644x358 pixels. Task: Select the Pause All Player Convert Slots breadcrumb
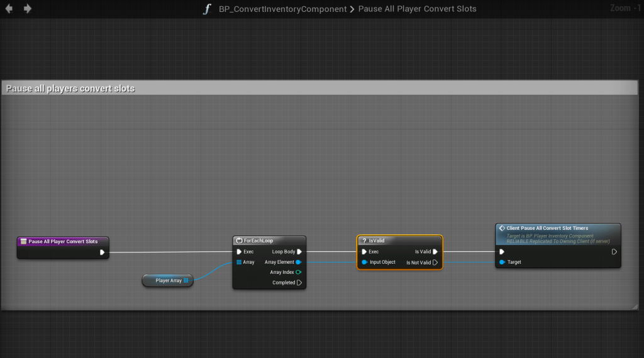[417, 9]
